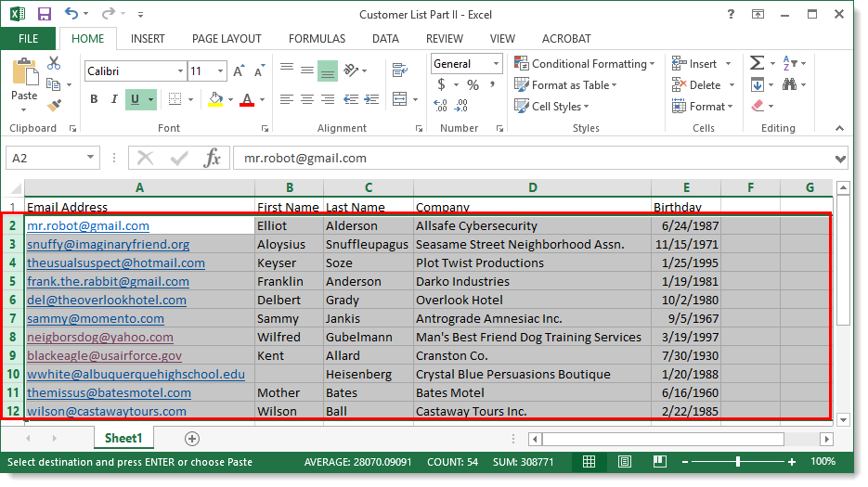The height and width of the screenshot is (487, 868).
Task: Decrease font size with smaller A
Action: [259, 70]
